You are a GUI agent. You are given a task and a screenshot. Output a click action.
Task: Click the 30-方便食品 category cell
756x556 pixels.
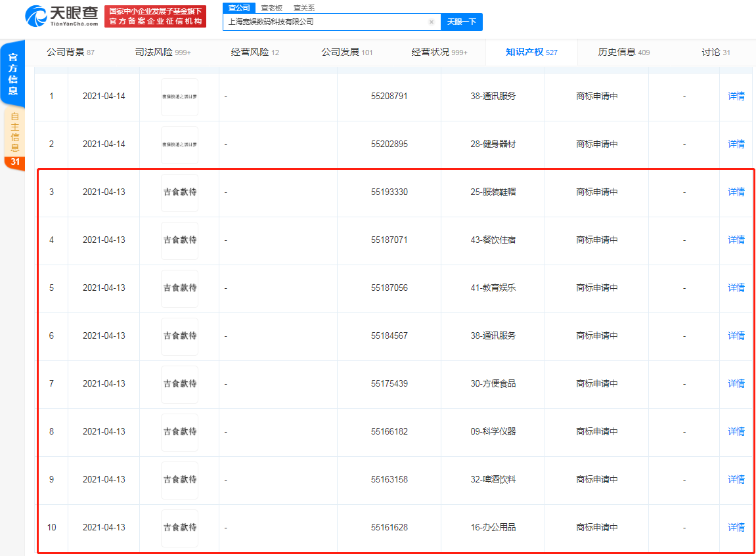pos(493,383)
